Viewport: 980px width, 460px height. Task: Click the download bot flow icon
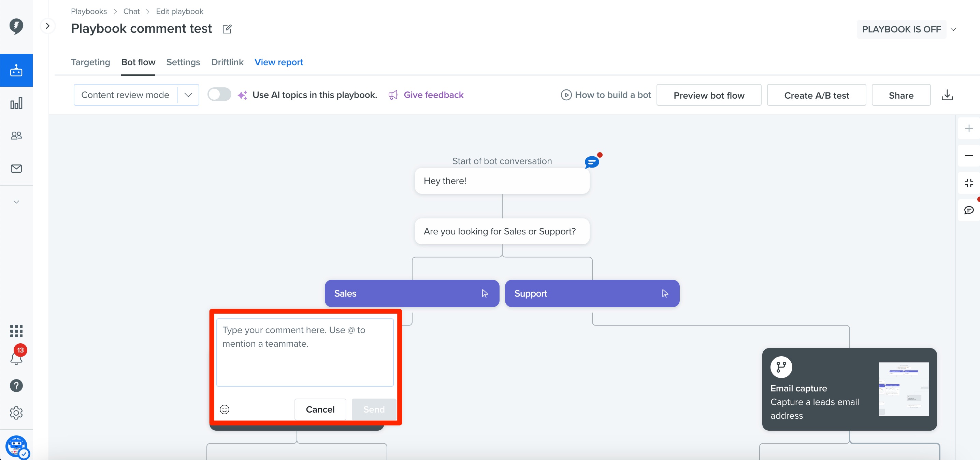(x=947, y=95)
